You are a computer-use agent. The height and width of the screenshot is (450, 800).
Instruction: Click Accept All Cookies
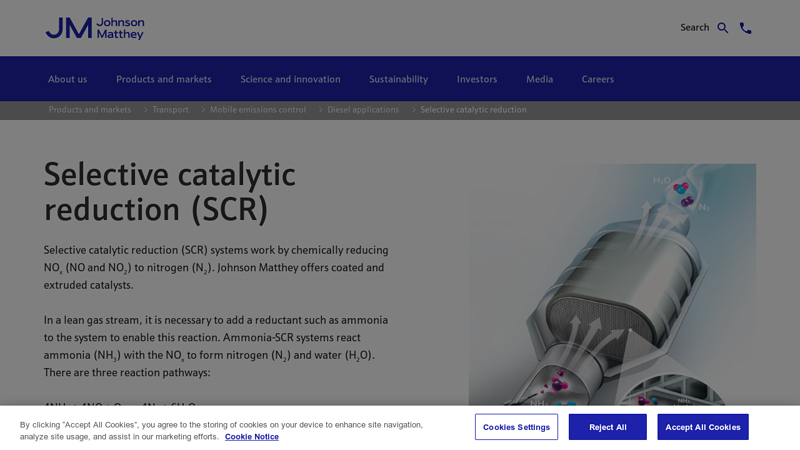coord(703,427)
